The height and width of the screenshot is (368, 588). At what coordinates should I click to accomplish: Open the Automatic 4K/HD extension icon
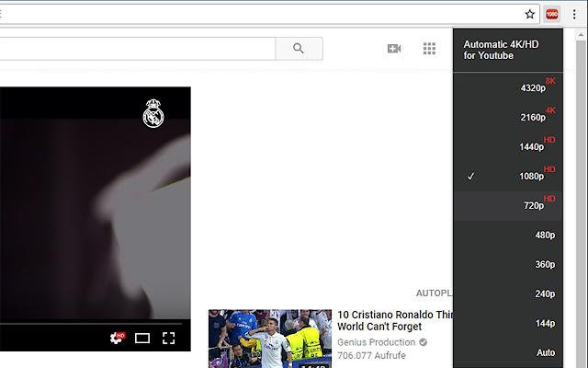tap(551, 15)
